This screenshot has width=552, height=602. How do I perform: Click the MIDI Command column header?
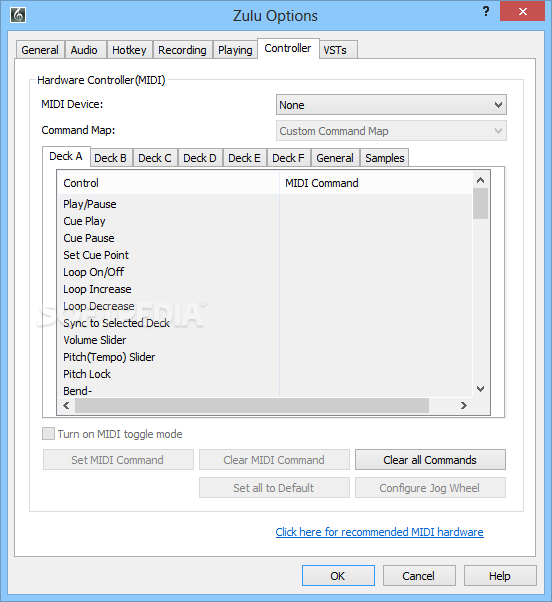point(375,183)
